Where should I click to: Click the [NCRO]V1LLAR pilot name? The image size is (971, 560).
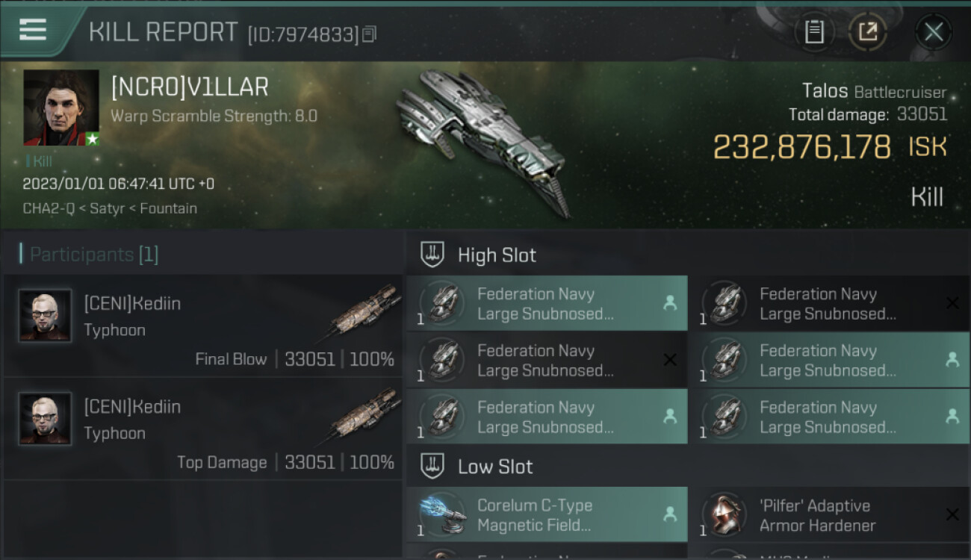(x=190, y=87)
